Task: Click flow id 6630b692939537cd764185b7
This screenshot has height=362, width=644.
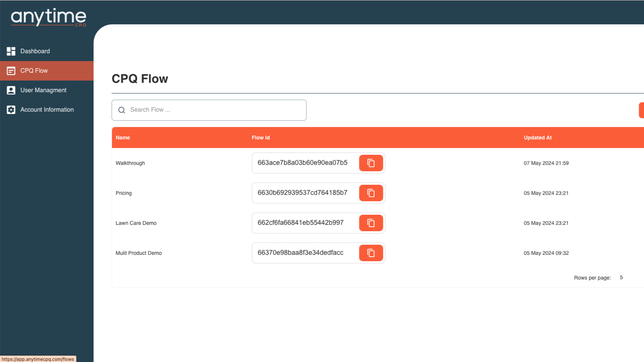Action: tap(302, 193)
